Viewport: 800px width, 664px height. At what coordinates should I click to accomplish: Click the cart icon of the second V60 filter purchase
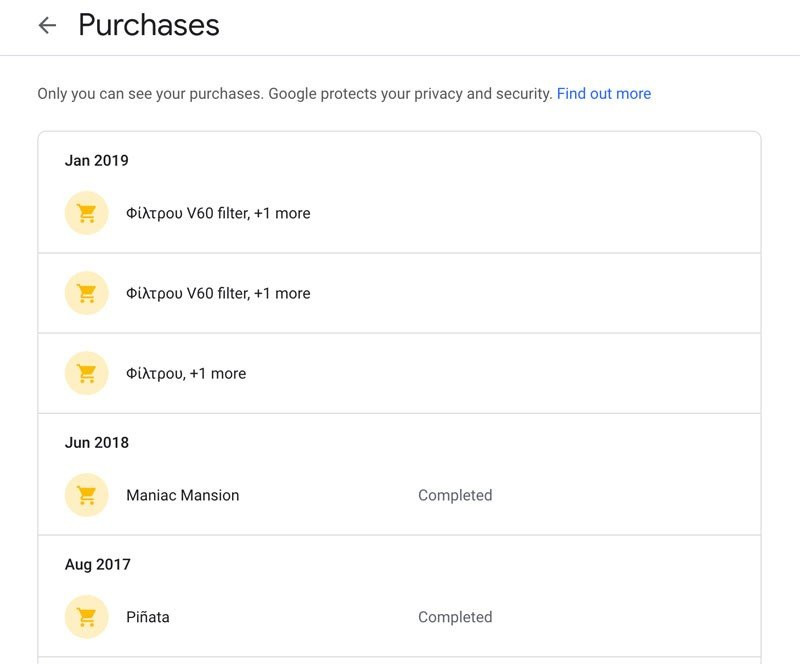coord(86,293)
